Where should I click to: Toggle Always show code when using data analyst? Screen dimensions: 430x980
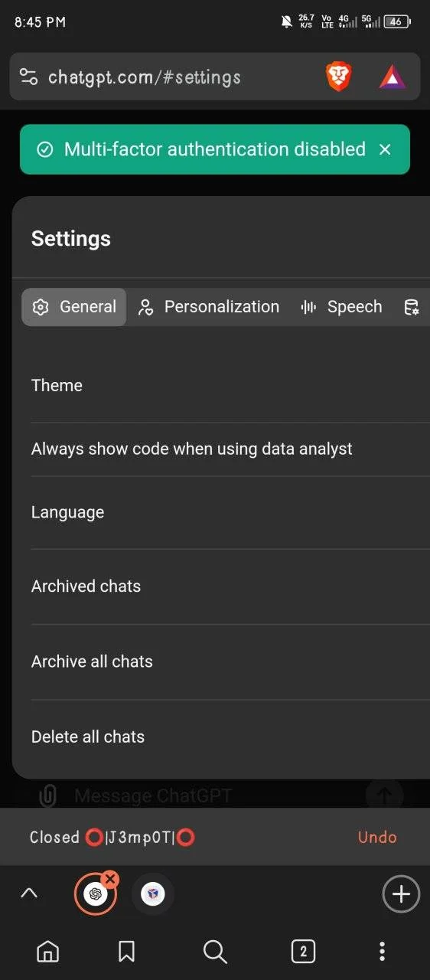click(x=230, y=449)
